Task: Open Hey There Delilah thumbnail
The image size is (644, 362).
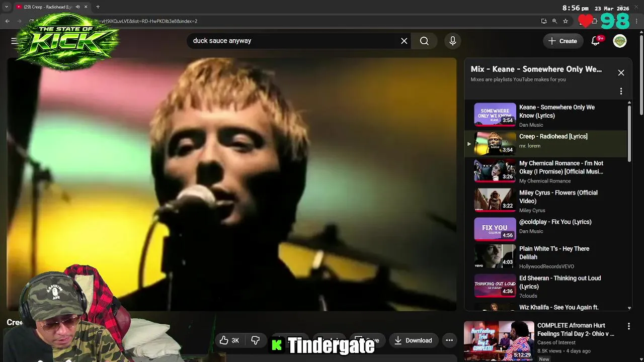Action: [495, 256]
